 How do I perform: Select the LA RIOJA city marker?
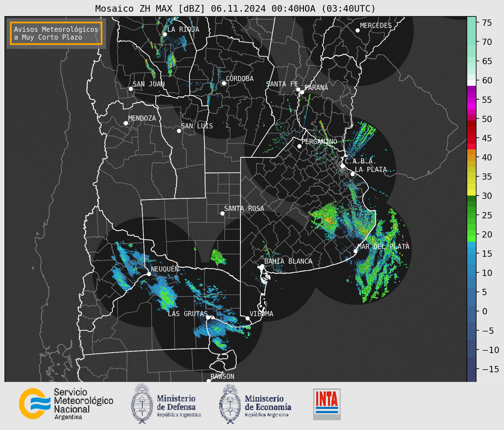(x=165, y=34)
